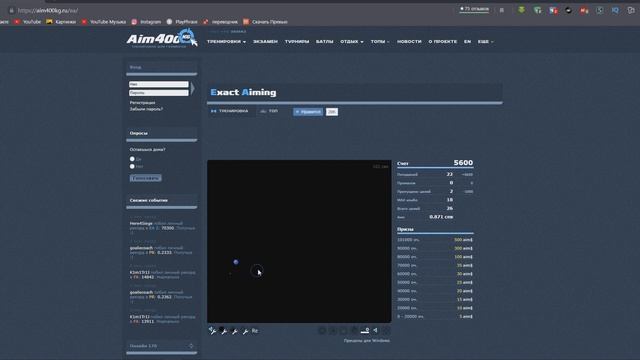
Task: Expand the Отдых dropdown menu
Action: point(352,42)
